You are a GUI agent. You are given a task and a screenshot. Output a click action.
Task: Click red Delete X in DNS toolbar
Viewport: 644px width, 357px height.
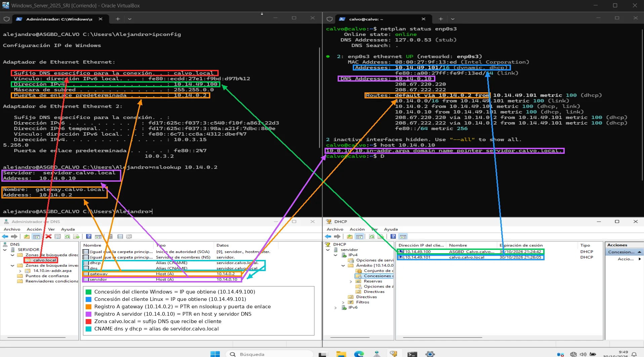(48, 236)
